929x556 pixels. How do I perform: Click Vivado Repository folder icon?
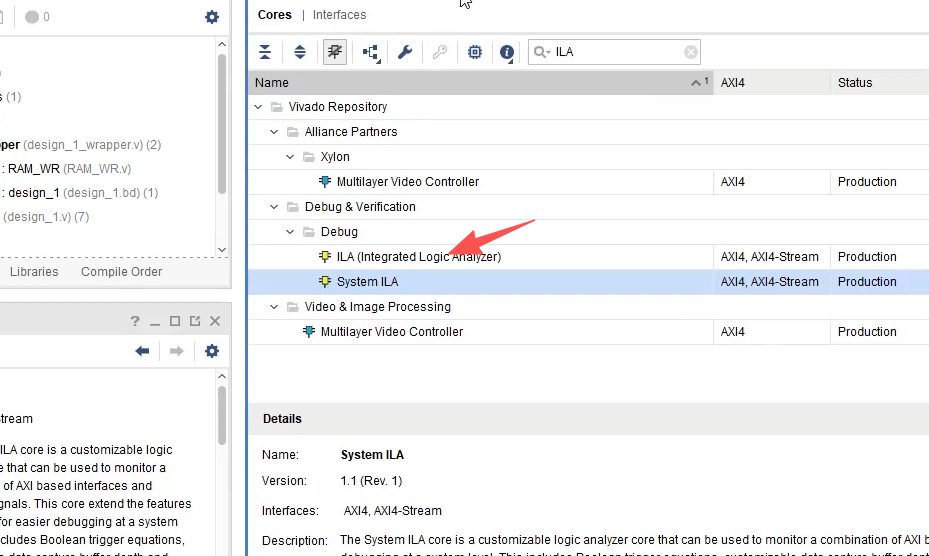[x=276, y=107]
